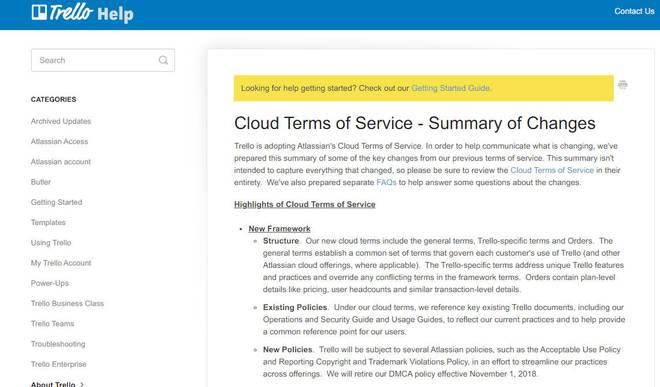Expand the About Trello category arrow
The image size is (660, 387).
[82, 384]
